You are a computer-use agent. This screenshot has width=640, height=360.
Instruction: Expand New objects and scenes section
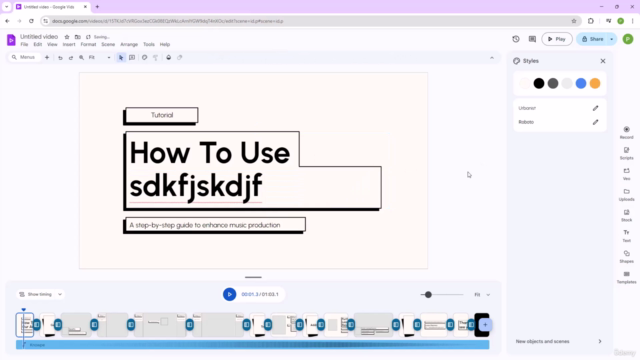[558, 341]
